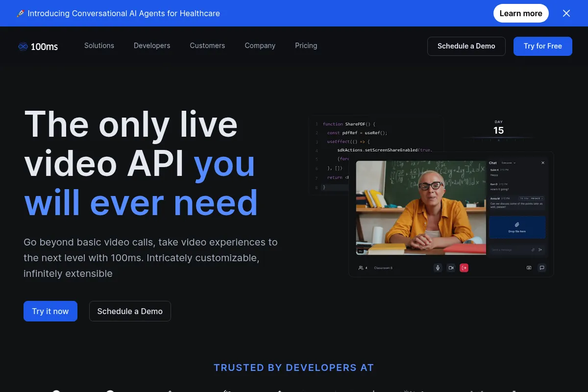Click the red leave-room icon in the demo
Viewport: 588px width, 392px height.
click(x=464, y=268)
